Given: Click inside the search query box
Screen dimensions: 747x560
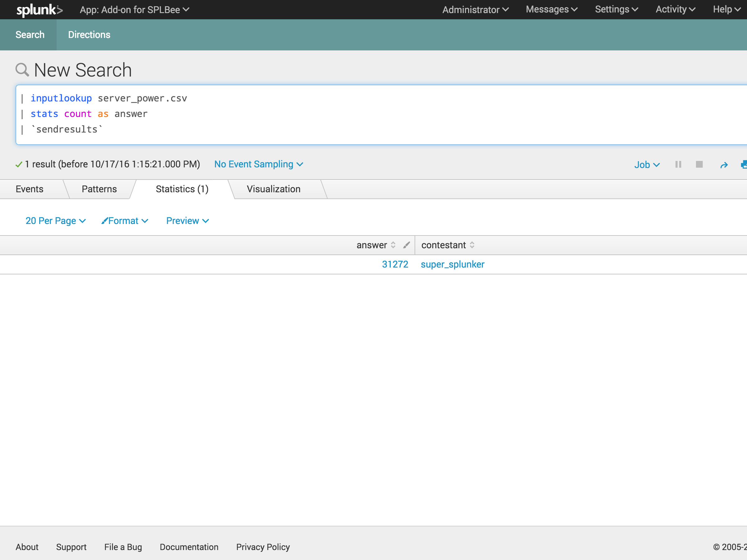Looking at the screenshot, I should pos(270,114).
